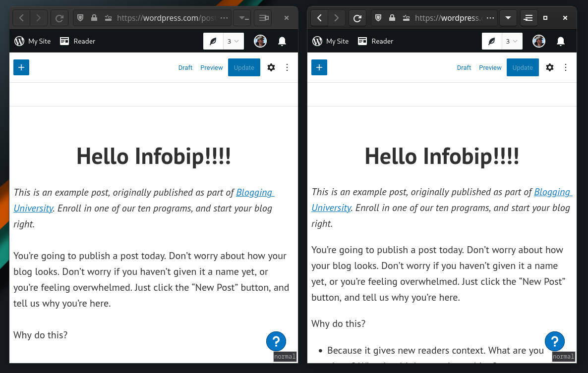588x373 pixels.
Task: Open the hamburger menu in the right window
Action: [x=529, y=18]
